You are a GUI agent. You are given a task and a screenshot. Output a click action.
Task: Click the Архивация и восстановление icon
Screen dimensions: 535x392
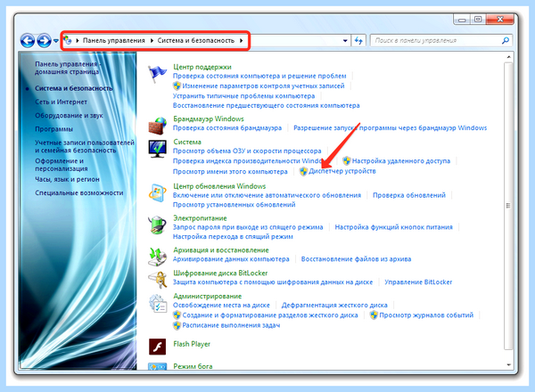157,257
